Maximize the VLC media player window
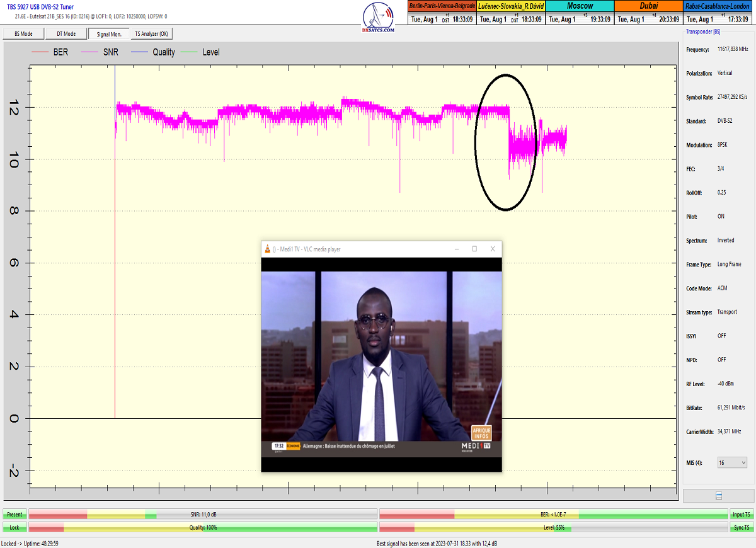 474,249
